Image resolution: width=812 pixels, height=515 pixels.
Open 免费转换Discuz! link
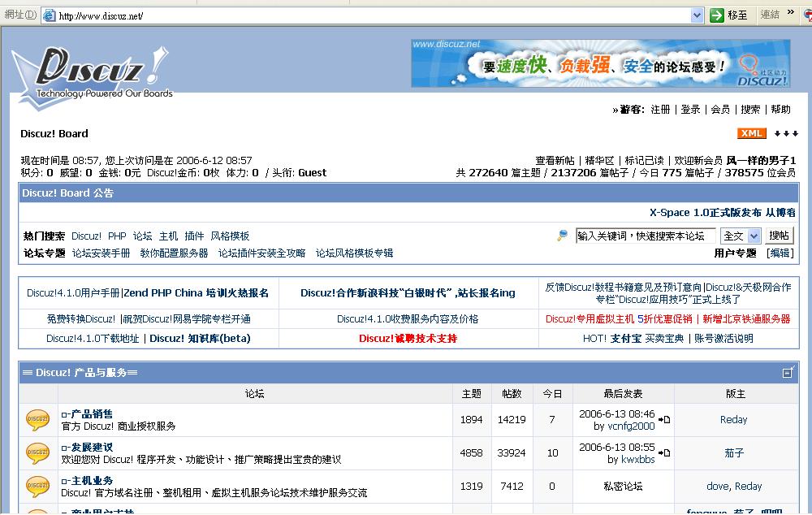tap(81, 319)
